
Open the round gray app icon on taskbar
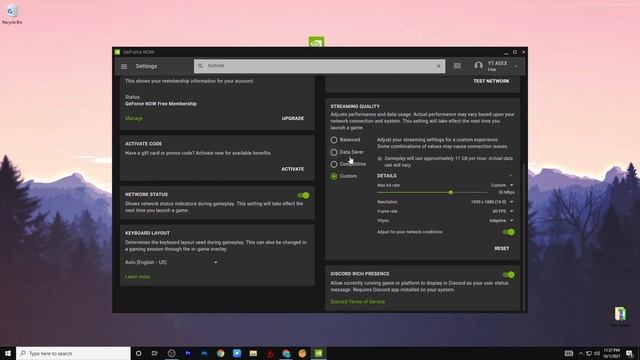coord(171,353)
